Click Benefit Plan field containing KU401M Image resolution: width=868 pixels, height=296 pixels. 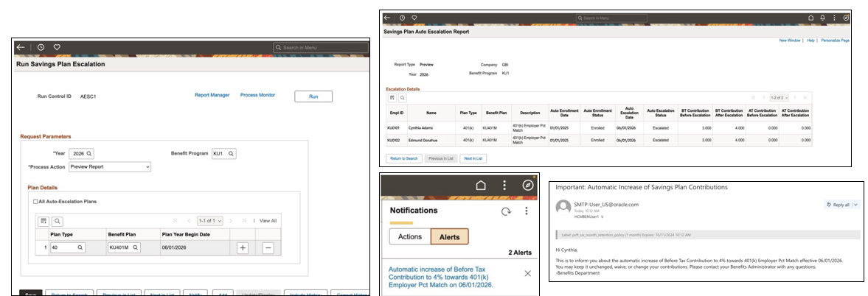coord(124,248)
